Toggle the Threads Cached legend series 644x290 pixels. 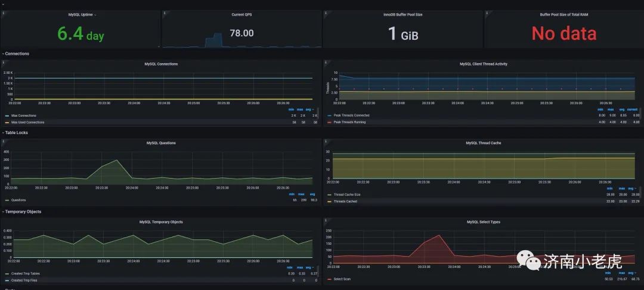coord(345,201)
